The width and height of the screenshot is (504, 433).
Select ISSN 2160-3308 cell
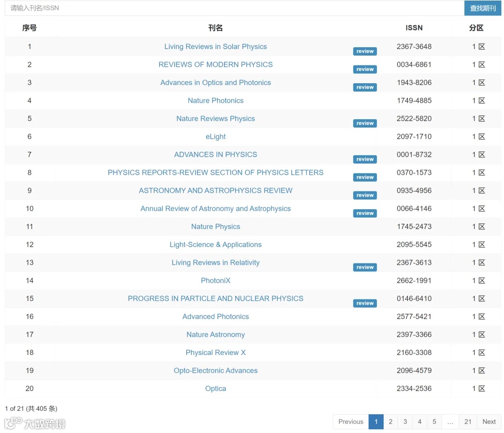[x=414, y=353]
